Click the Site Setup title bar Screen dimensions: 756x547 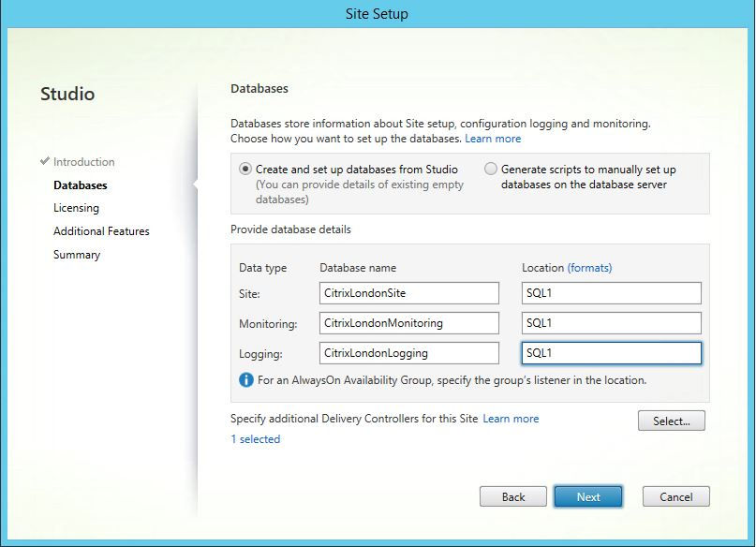click(377, 14)
